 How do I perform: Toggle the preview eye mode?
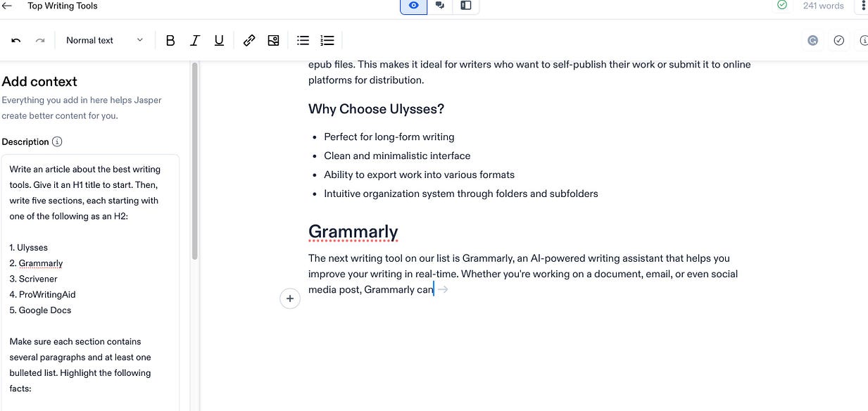coord(413,6)
